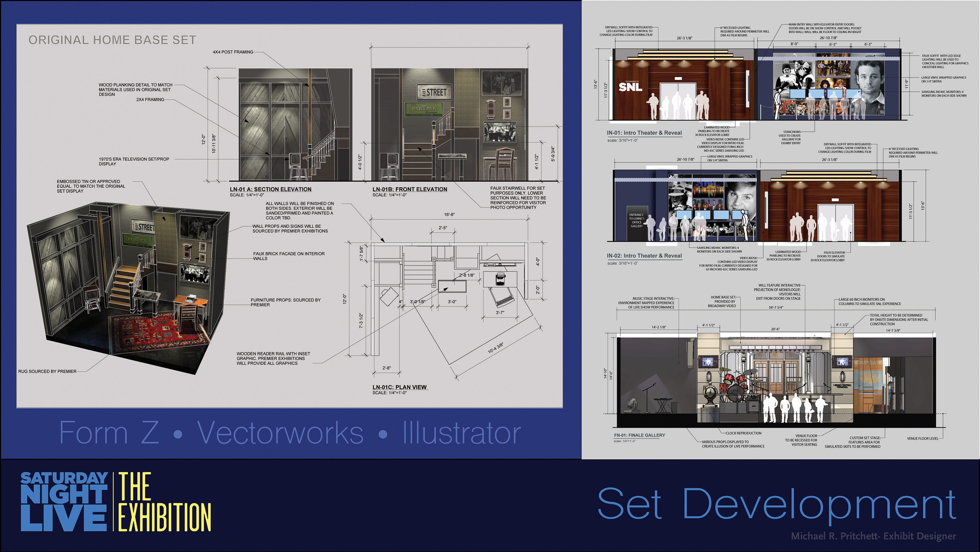Select the "4X4 POST FRAMING" callout
The width and height of the screenshot is (980, 552).
pyautogui.click(x=233, y=52)
